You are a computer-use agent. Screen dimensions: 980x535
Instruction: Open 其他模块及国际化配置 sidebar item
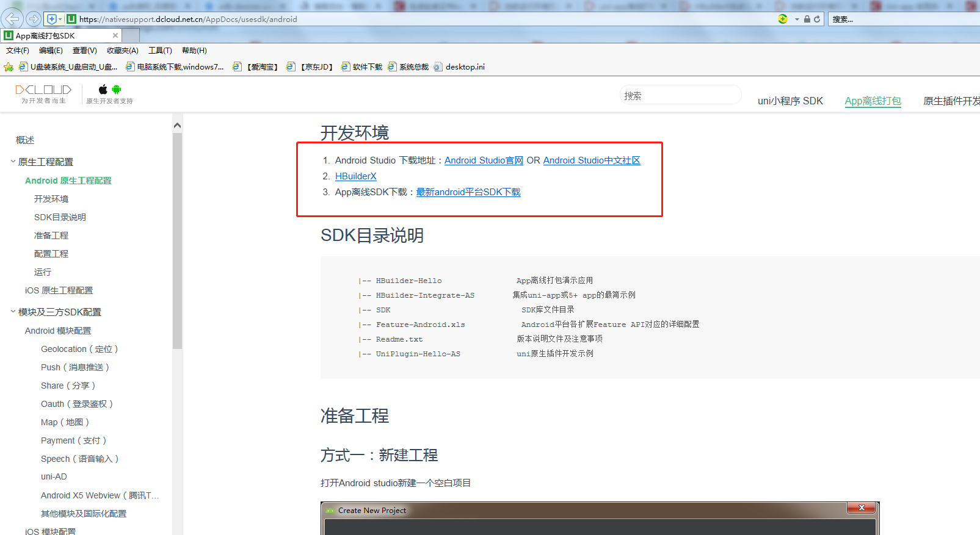click(84, 514)
